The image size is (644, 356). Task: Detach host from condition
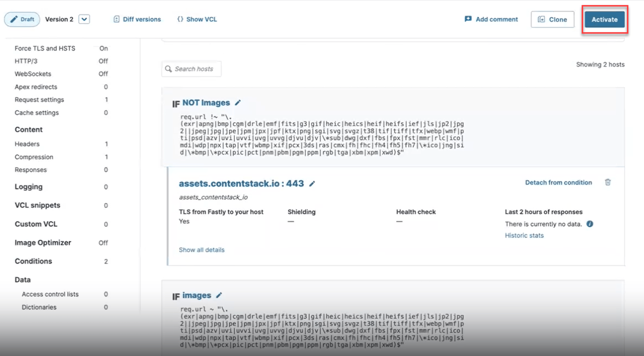pos(558,183)
